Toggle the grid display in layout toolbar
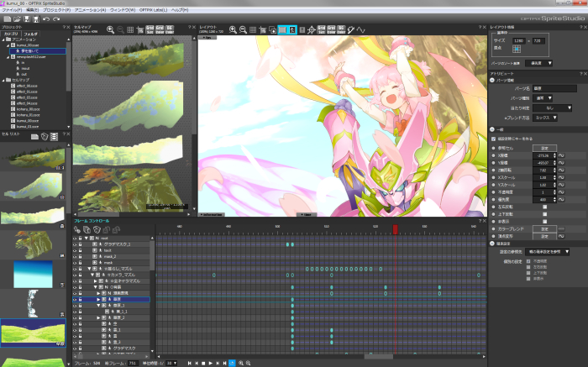 252,29
